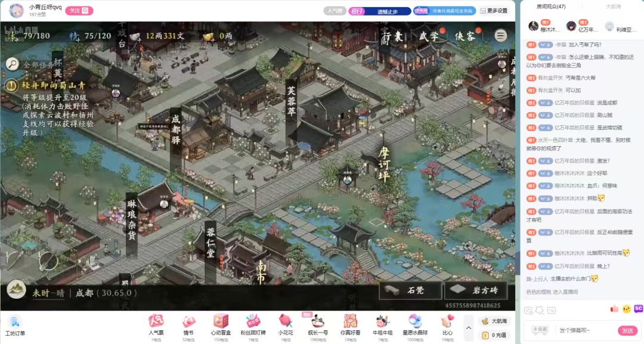Click the 琳琅杂货 shop signboard
The image size is (644, 344).
[x=131, y=221]
